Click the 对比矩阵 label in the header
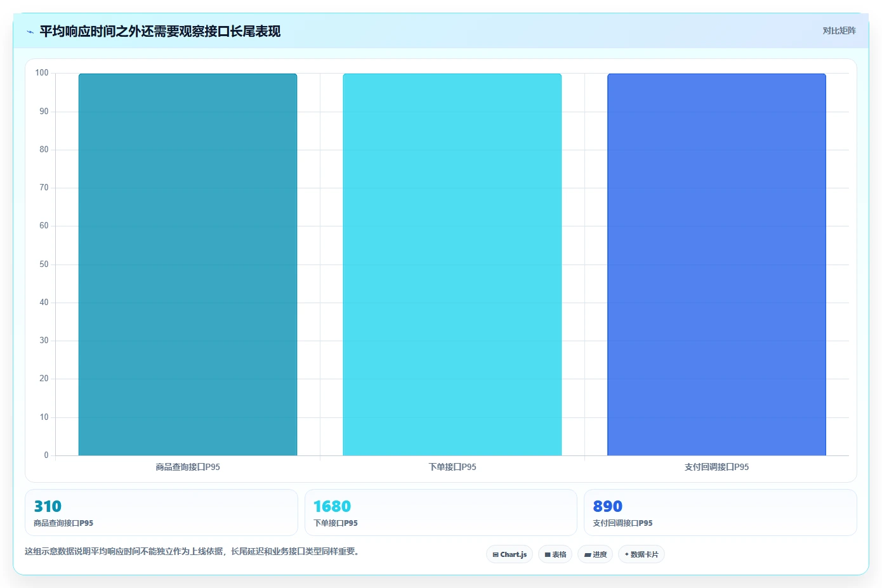 coord(839,30)
